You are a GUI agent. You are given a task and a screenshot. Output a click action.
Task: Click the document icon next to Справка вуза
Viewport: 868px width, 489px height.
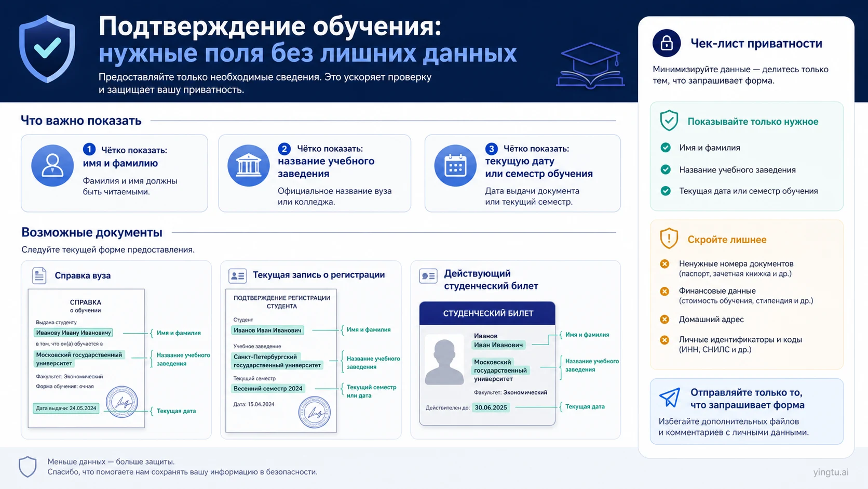(39, 275)
